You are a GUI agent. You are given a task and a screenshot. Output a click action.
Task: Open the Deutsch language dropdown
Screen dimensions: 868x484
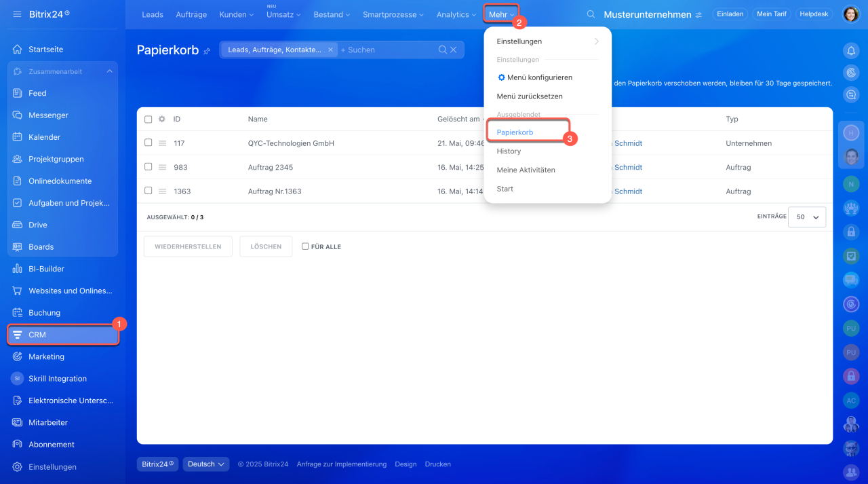[207, 464]
